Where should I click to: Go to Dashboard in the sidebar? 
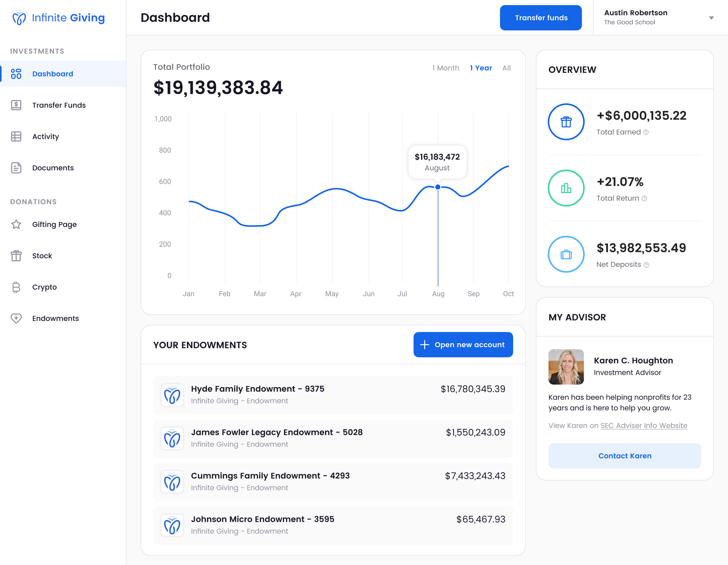pyautogui.click(x=52, y=74)
